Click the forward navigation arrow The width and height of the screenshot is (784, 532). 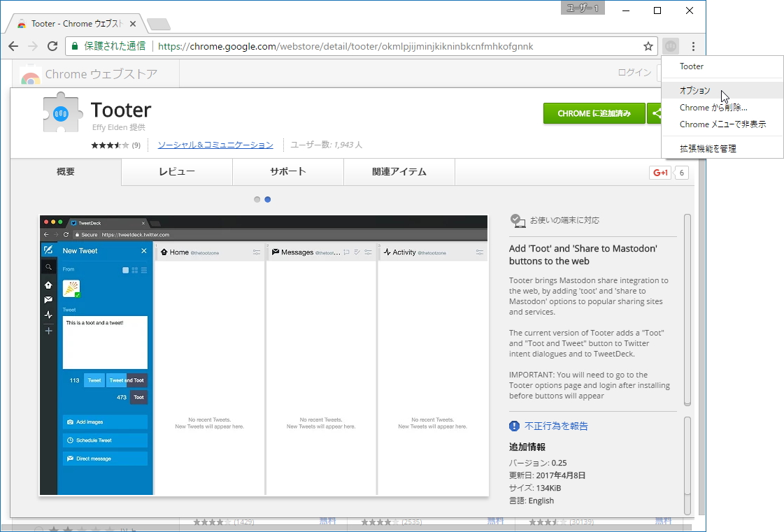tap(33, 46)
